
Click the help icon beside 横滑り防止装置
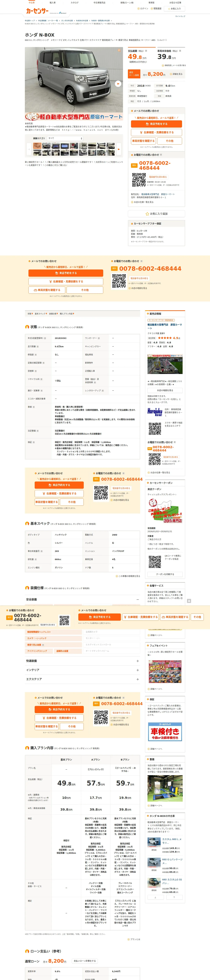pyautogui.click(x=43, y=645)
